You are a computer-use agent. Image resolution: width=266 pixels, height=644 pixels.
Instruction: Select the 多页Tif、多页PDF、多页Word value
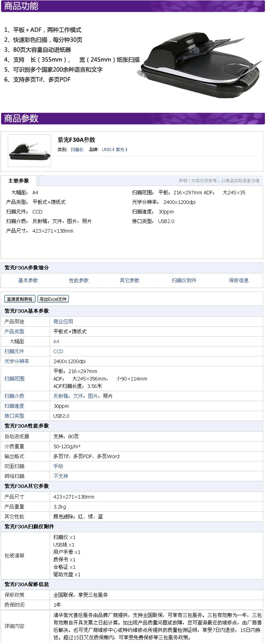click(86, 456)
